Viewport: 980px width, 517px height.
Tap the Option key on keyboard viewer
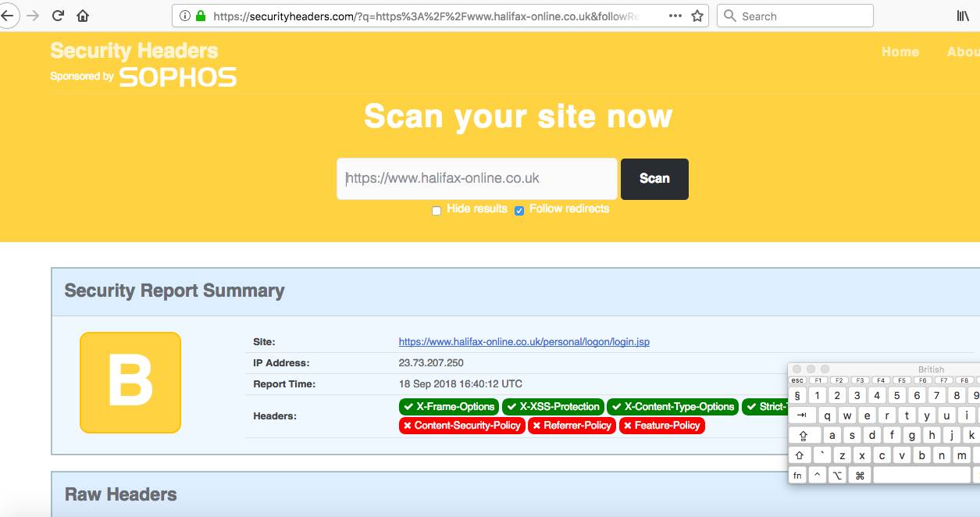point(837,475)
